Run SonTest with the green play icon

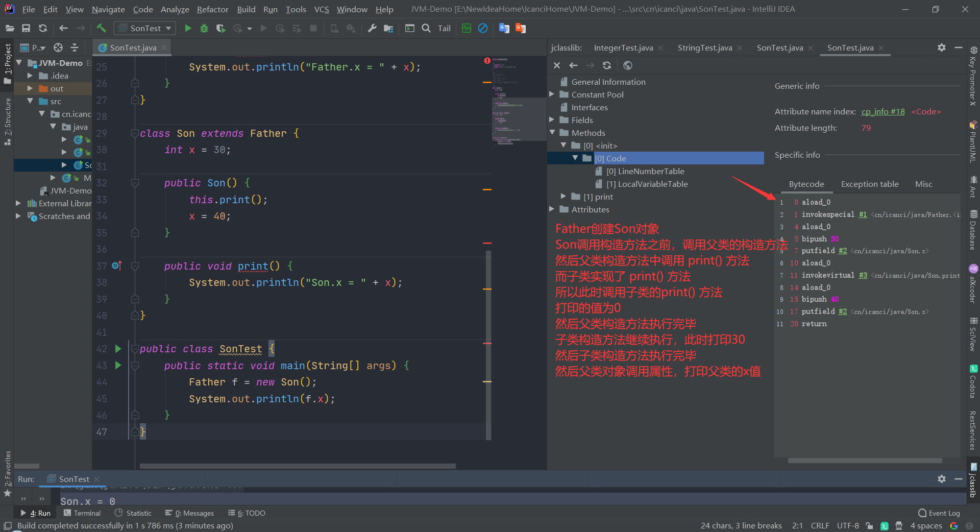[x=188, y=29]
